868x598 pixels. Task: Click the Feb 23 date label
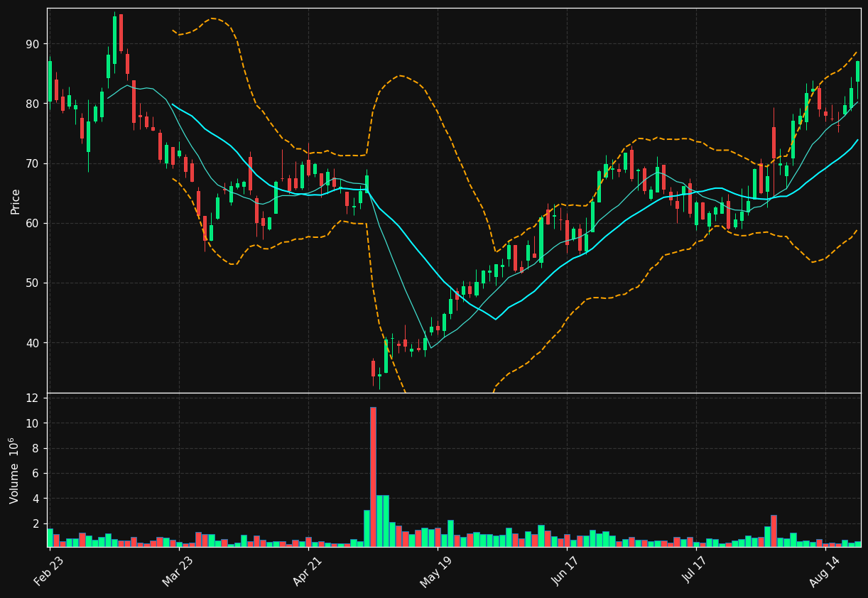point(49,570)
